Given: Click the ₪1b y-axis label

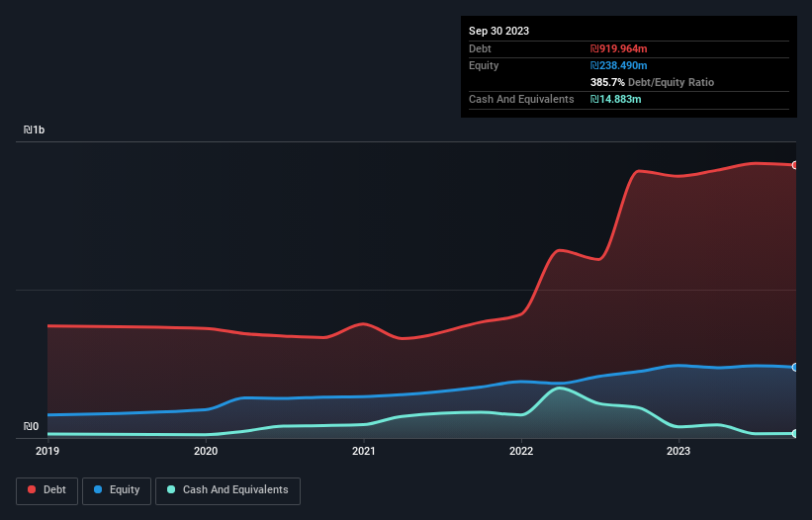Looking at the screenshot, I should coord(35,130).
